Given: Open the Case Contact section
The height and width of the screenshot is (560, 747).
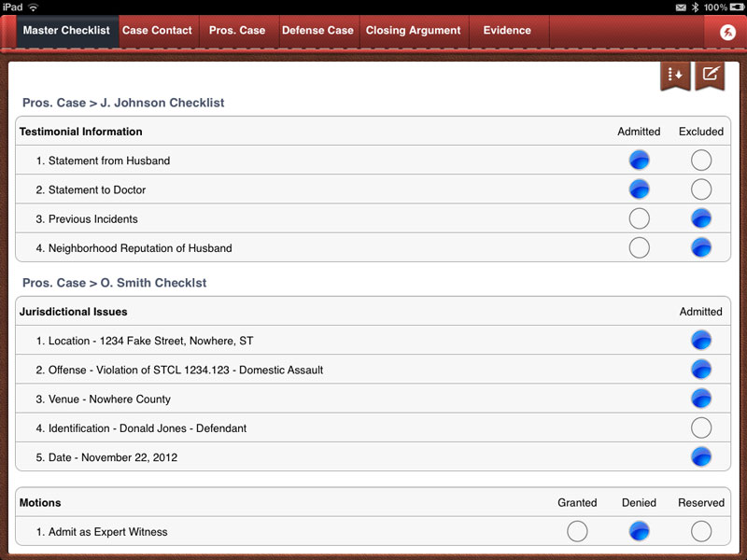Looking at the screenshot, I should tap(157, 30).
